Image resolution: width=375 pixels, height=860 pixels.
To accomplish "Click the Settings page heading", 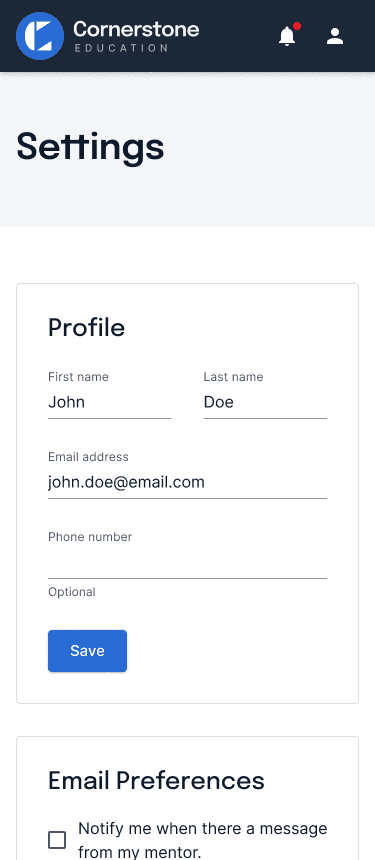I will [90, 146].
